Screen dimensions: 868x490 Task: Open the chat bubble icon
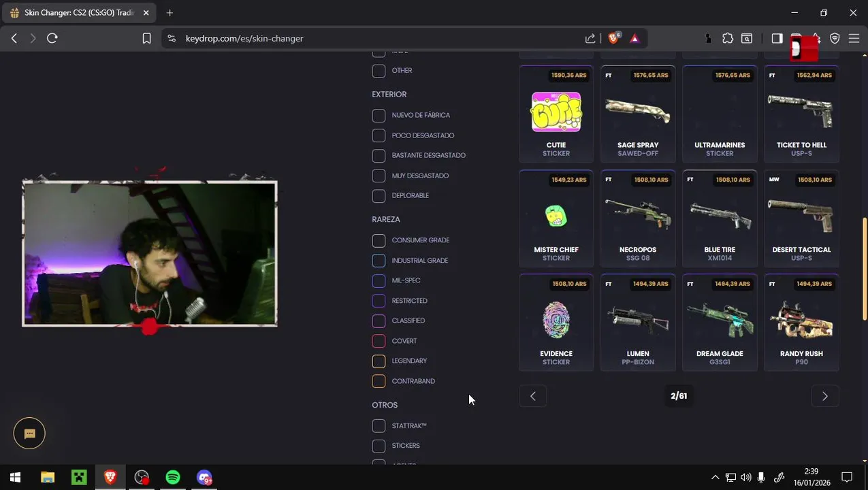point(29,434)
